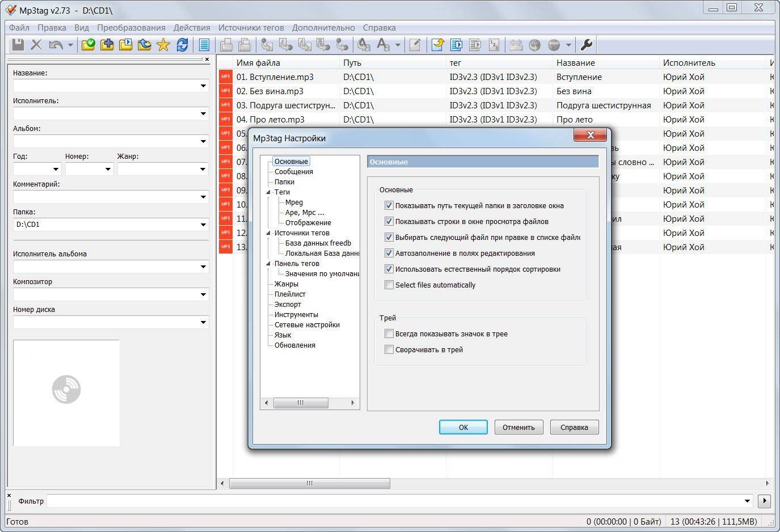Screen dimensions: 780x532
Task: Open the Преобразования menu
Action: tap(131, 28)
